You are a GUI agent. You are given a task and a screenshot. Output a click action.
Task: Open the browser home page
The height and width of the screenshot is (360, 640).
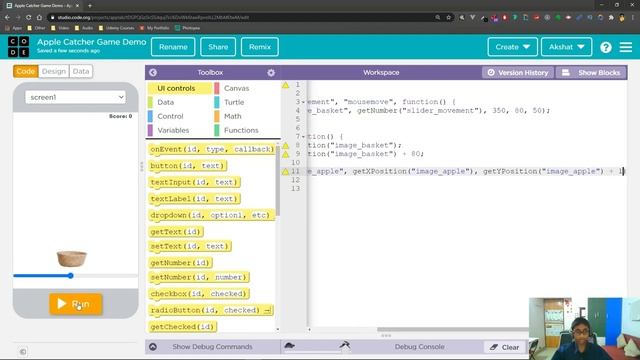39,18
